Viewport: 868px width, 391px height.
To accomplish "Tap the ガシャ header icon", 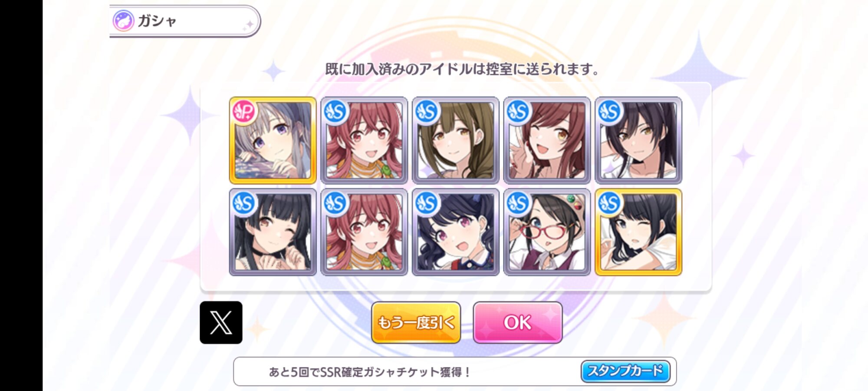I will click(123, 21).
